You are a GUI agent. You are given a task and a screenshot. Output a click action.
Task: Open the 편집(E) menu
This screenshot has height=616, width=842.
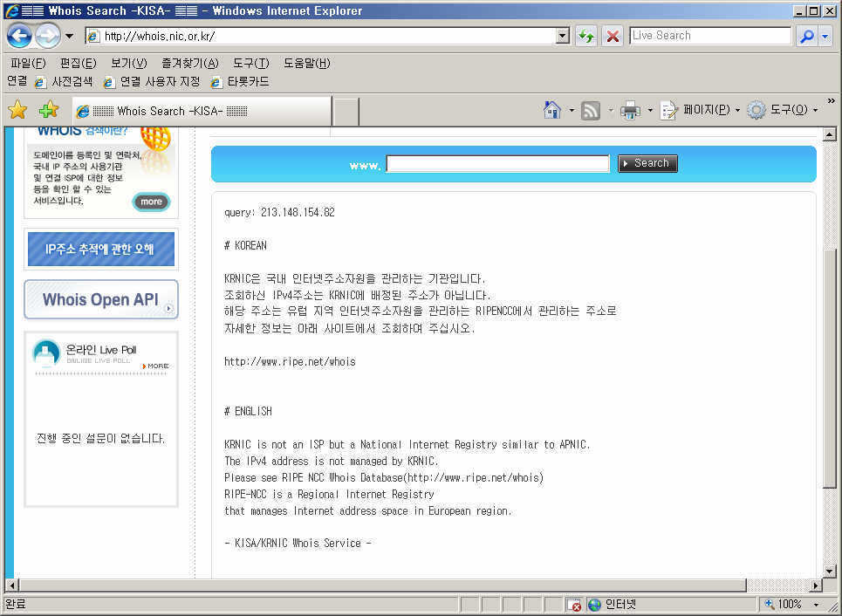click(78, 64)
